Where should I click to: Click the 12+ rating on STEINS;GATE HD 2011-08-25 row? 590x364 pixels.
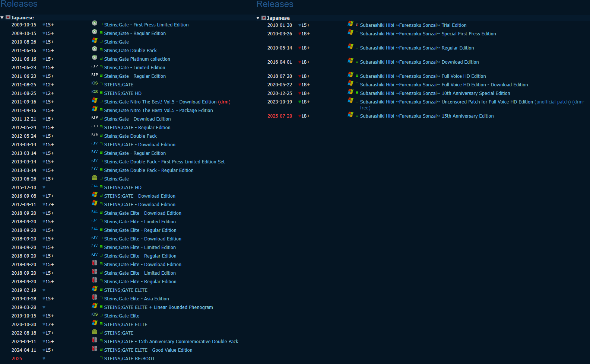tap(50, 93)
